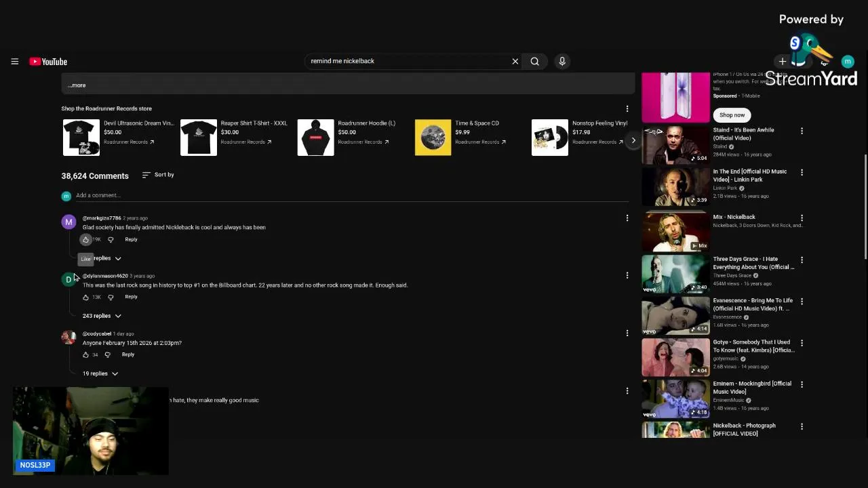Viewport: 868px width, 488px height.
Task: Play Eminem Mockingbird music video
Action: point(676,399)
